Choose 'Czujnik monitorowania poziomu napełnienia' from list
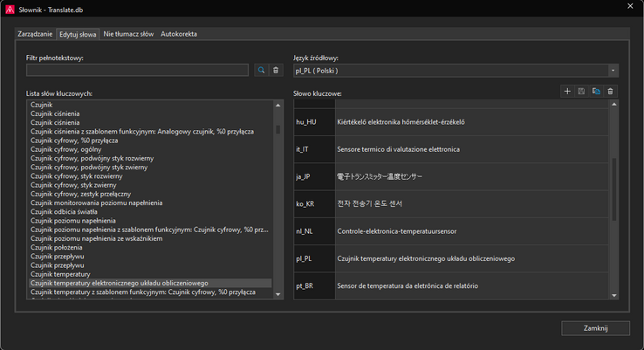This screenshot has width=644, height=350. [97, 202]
